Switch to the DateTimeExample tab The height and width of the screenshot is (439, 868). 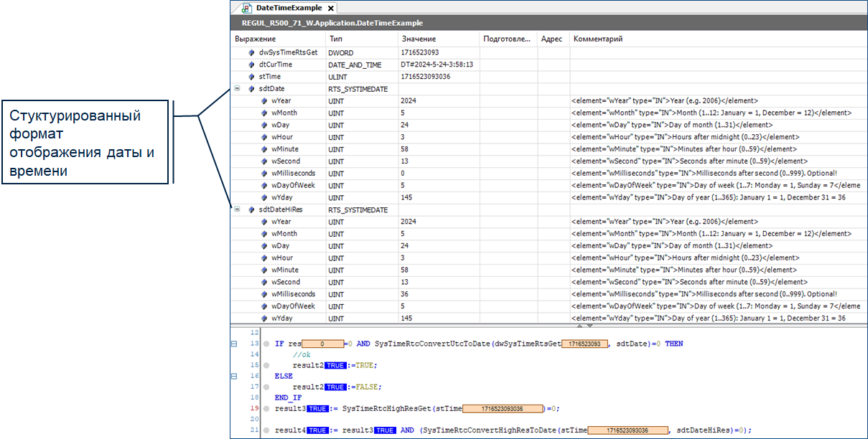pyautogui.click(x=290, y=8)
